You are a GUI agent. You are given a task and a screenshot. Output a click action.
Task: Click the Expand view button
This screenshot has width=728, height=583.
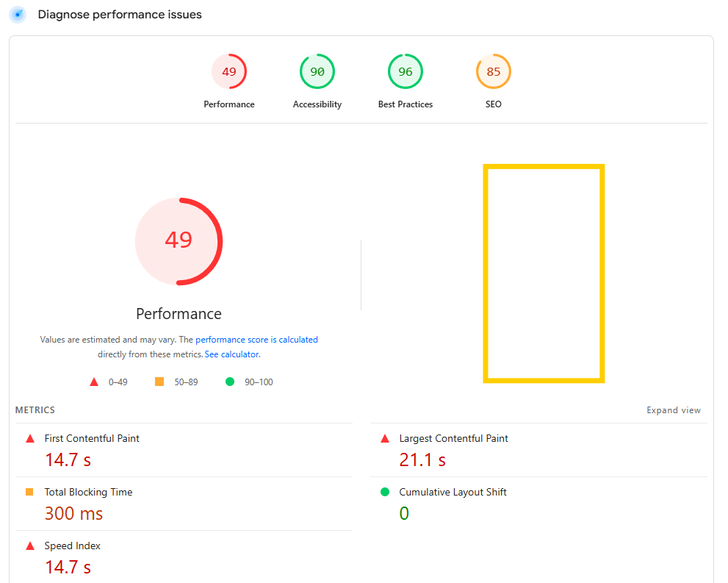point(674,410)
